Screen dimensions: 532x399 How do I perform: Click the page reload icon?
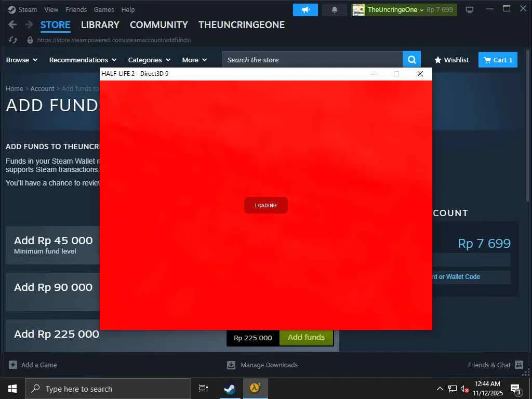click(x=13, y=40)
